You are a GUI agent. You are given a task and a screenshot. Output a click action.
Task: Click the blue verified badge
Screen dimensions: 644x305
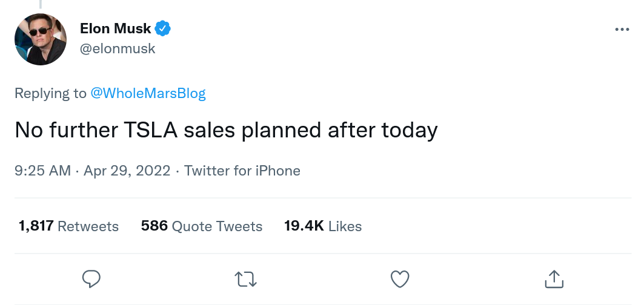[x=164, y=28]
